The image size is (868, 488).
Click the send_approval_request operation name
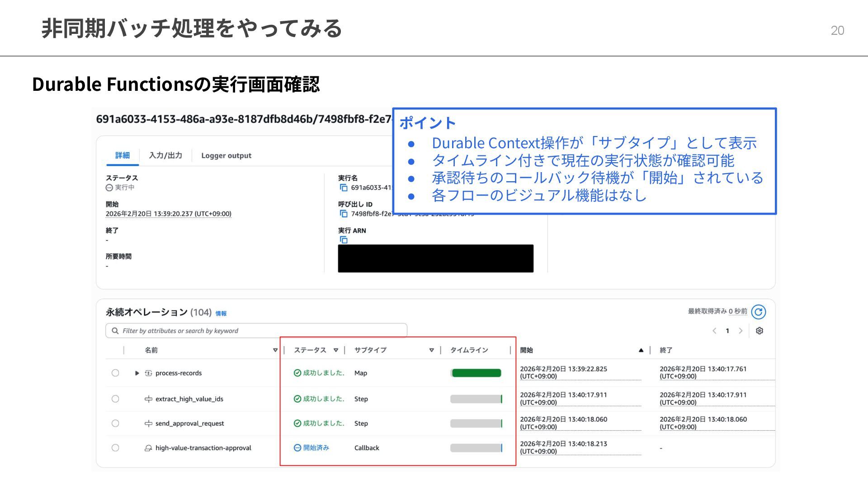point(189,423)
